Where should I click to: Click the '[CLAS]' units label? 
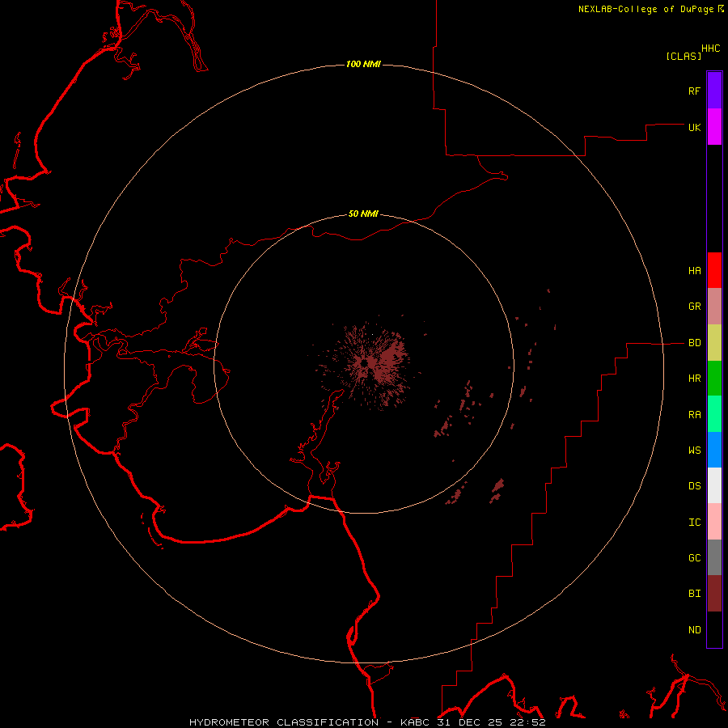(x=684, y=56)
